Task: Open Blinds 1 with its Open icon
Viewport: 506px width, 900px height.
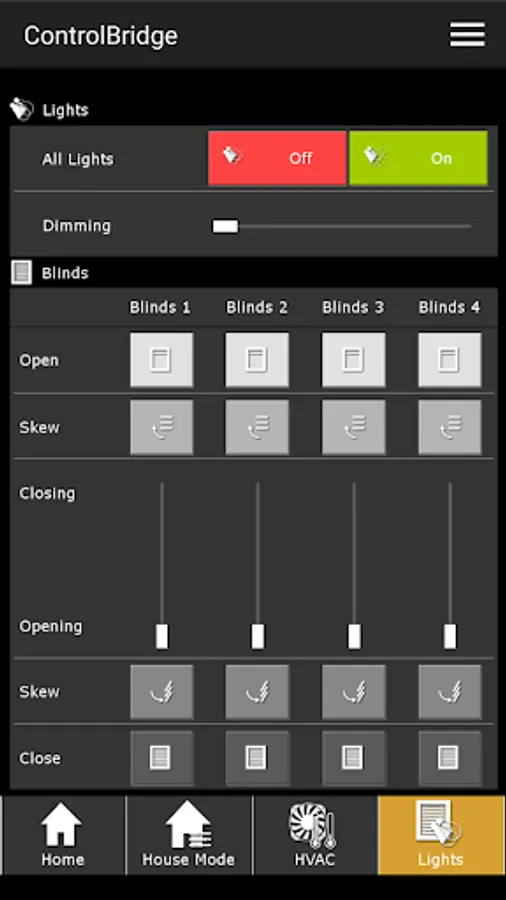Action: click(162, 360)
